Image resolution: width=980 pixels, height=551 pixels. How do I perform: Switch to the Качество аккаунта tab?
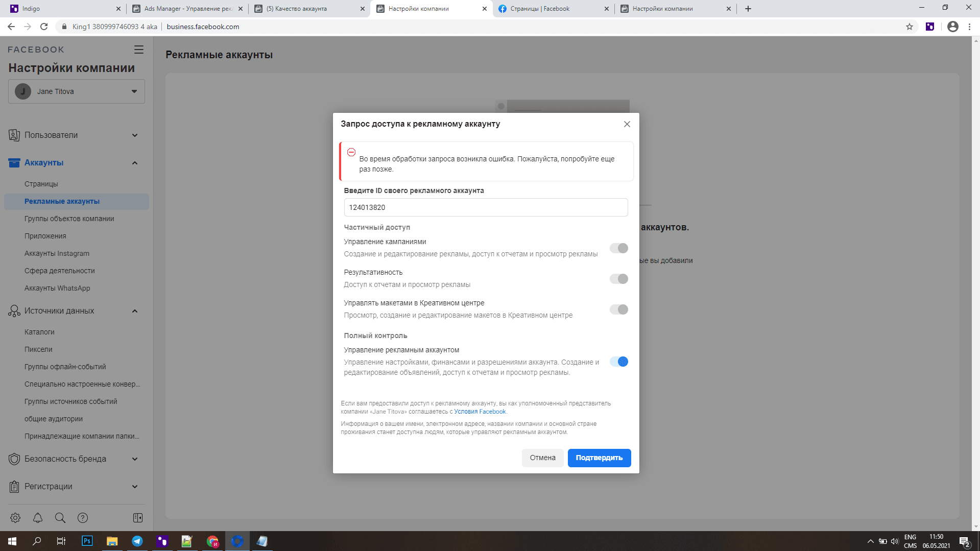[310, 9]
